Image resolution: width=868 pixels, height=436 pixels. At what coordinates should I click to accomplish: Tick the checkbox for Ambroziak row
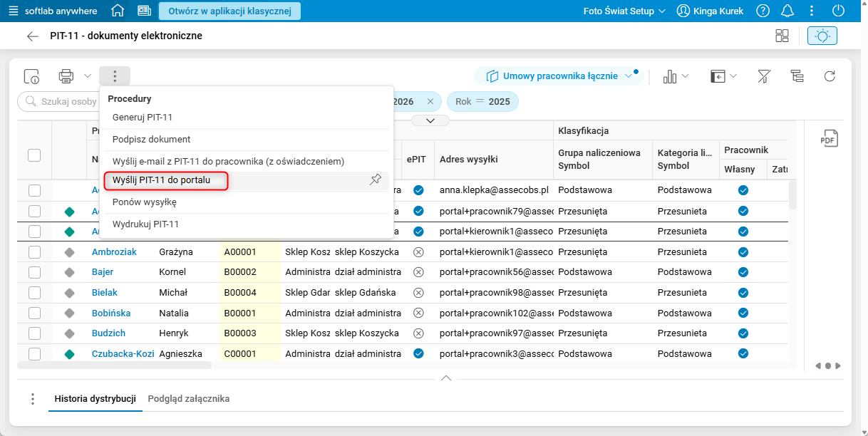34,252
